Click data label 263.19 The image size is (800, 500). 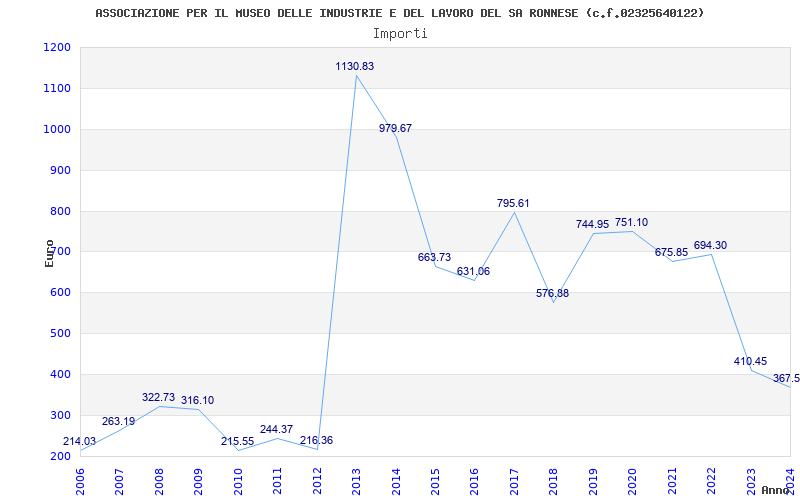pos(118,422)
